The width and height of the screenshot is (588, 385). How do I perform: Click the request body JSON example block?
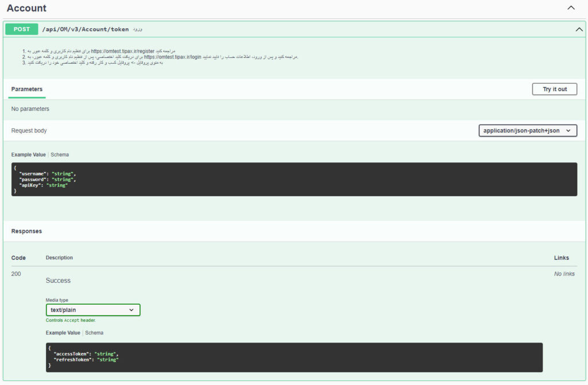pos(294,180)
